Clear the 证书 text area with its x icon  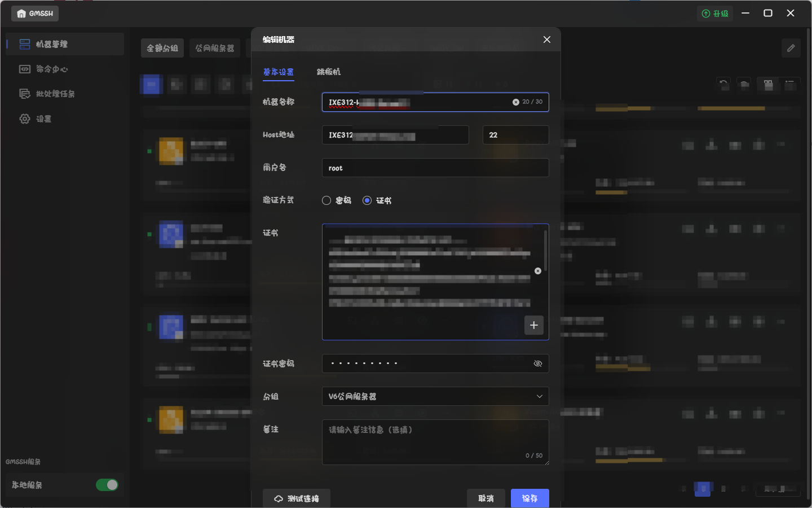[538, 271]
